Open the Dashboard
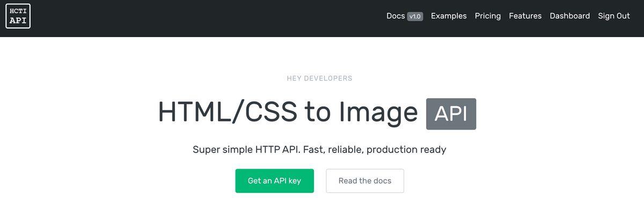Screen dimensions: 644x224 (570, 16)
